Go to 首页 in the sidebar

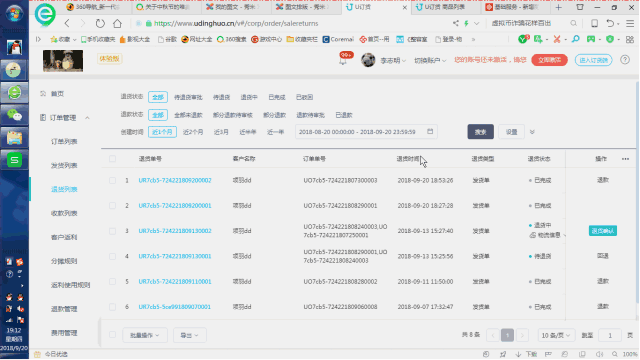point(57,94)
